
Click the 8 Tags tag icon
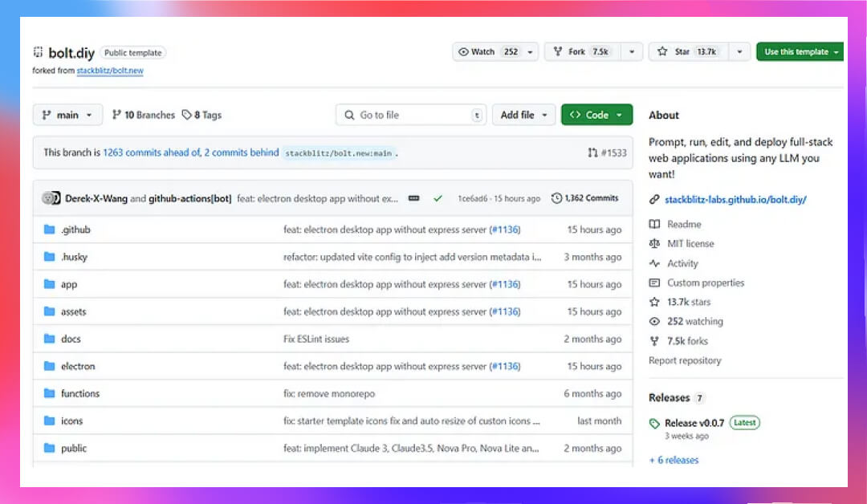coord(187,115)
